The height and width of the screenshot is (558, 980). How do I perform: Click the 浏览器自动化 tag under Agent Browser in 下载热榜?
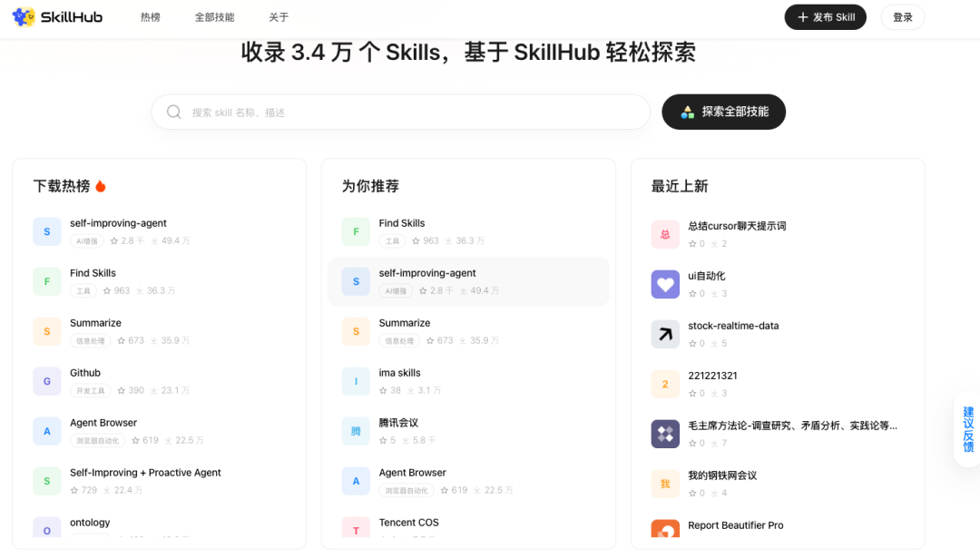[x=97, y=441]
